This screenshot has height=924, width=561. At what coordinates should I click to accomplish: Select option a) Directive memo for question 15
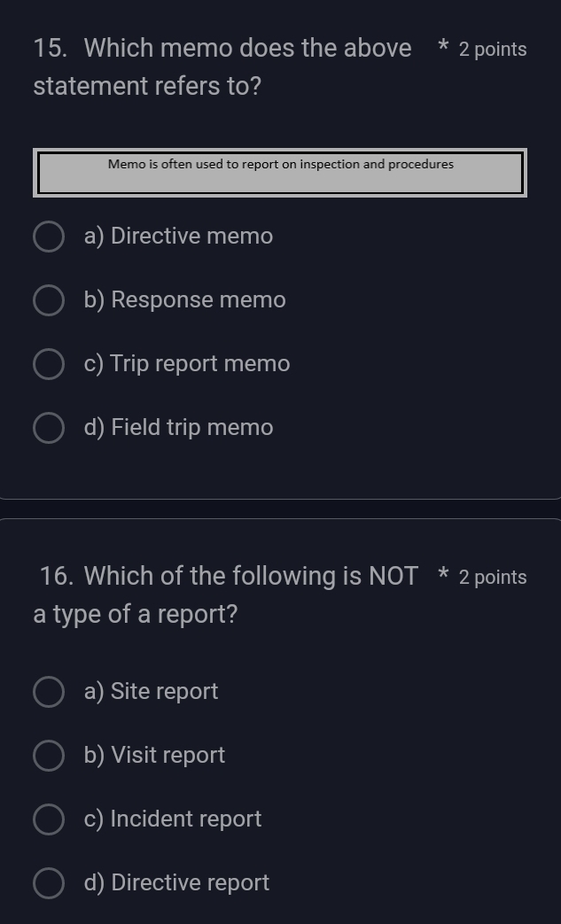point(49,237)
